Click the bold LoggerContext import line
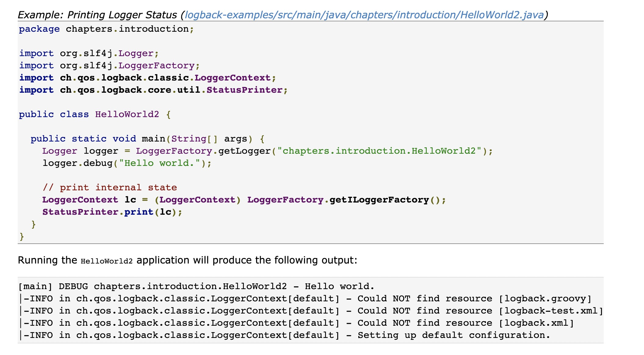The image size is (644, 355). [148, 78]
